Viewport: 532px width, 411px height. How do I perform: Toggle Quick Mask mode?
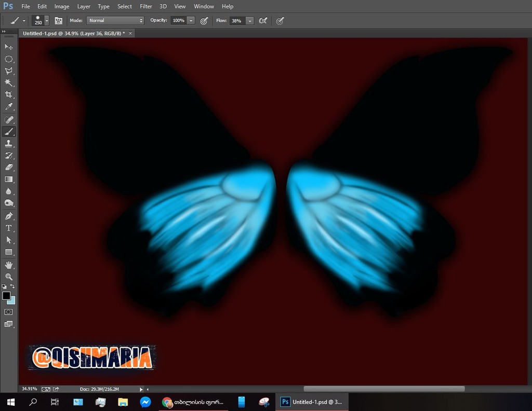9,312
